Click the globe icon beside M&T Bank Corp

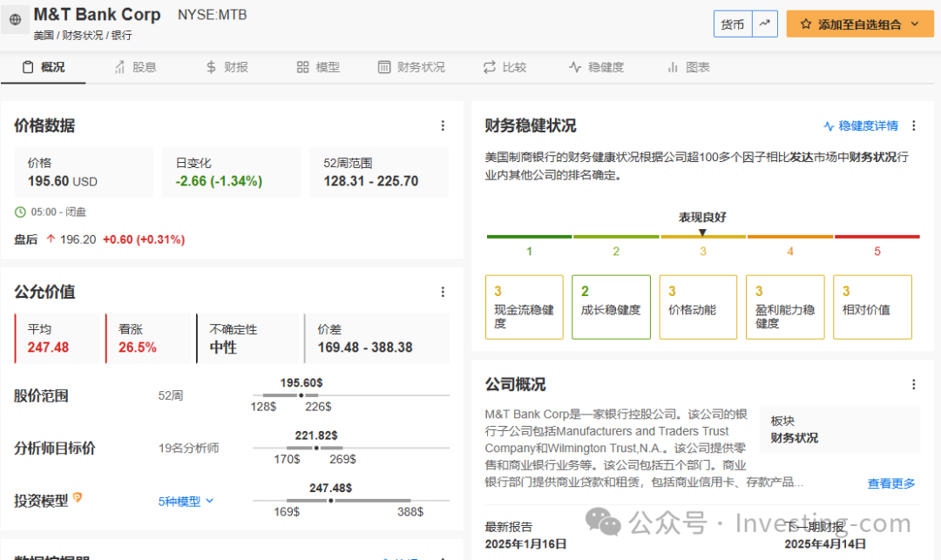[16, 19]
